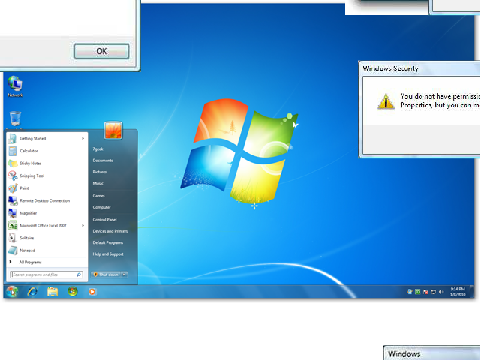
Task: Expand the Getting Started submenu arrow
Action: click(83, 138)
